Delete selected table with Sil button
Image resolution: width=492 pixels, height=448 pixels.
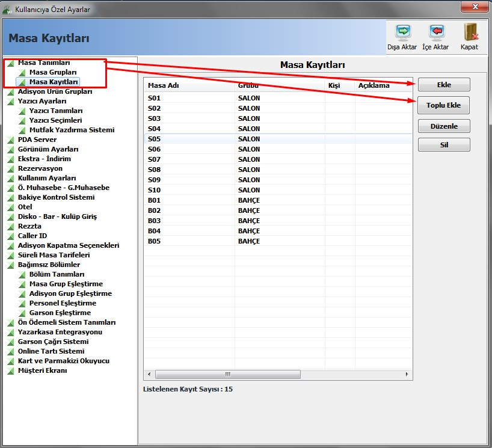(444, 145)
